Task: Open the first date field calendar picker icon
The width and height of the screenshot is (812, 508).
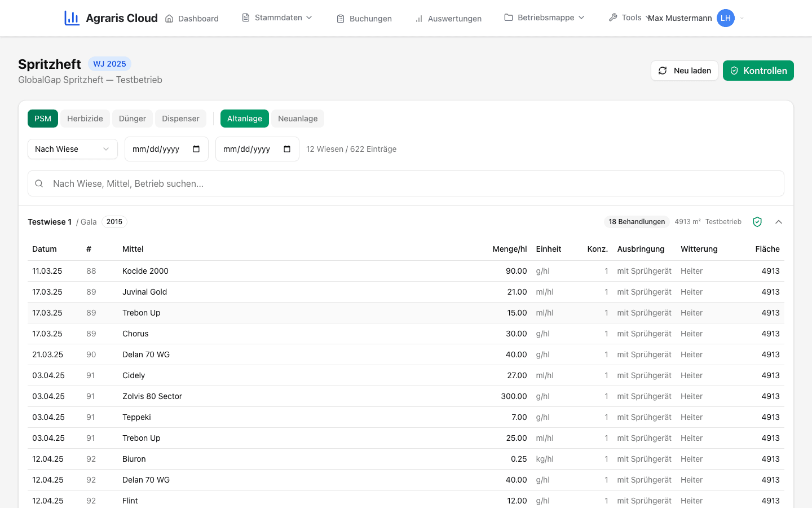Action: [196, 149]
